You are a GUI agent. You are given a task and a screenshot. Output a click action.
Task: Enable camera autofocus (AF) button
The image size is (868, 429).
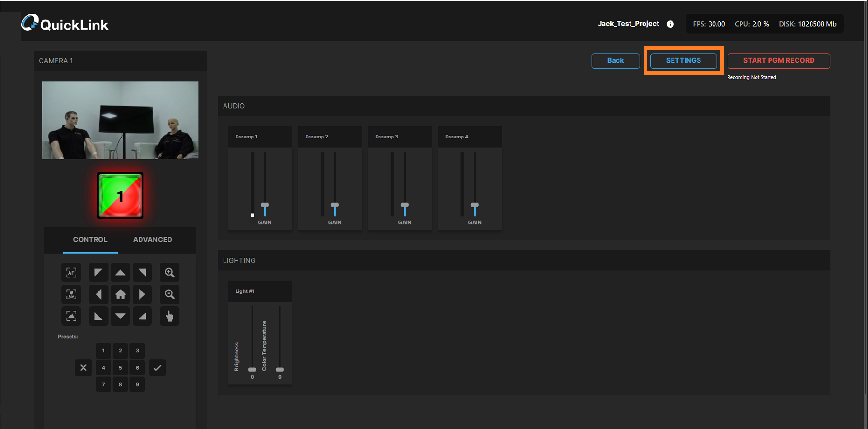[x=71, y=273]
